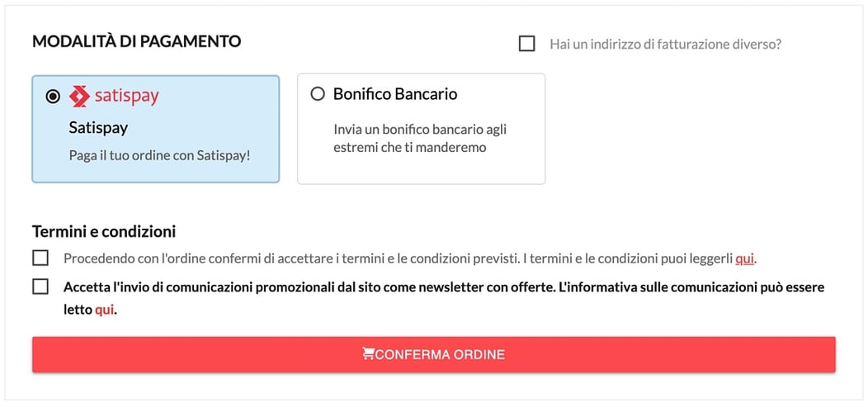The height and width of the screenshot is (407, 868).
Task: Open the terms and conditions "qui" link
Action: (744, 258)
